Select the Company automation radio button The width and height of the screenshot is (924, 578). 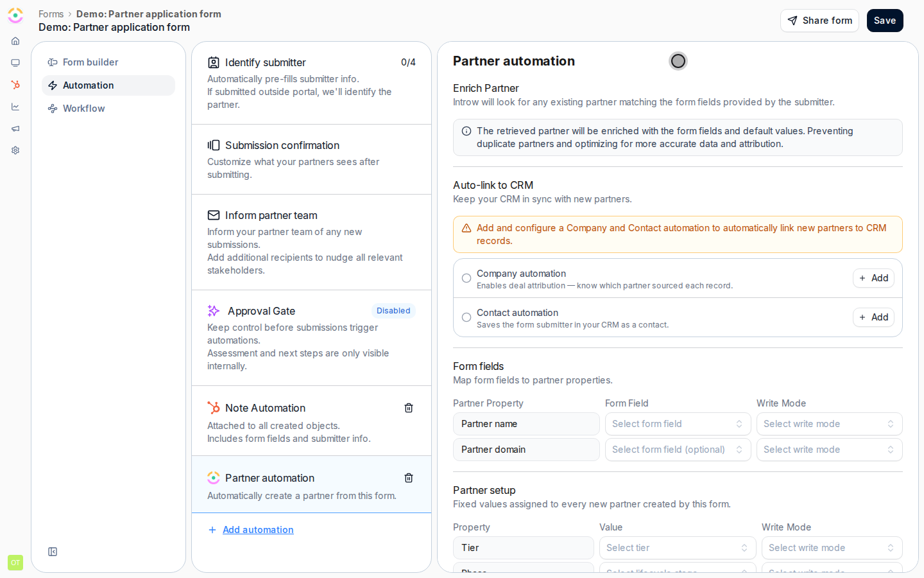tap(466, 278)
